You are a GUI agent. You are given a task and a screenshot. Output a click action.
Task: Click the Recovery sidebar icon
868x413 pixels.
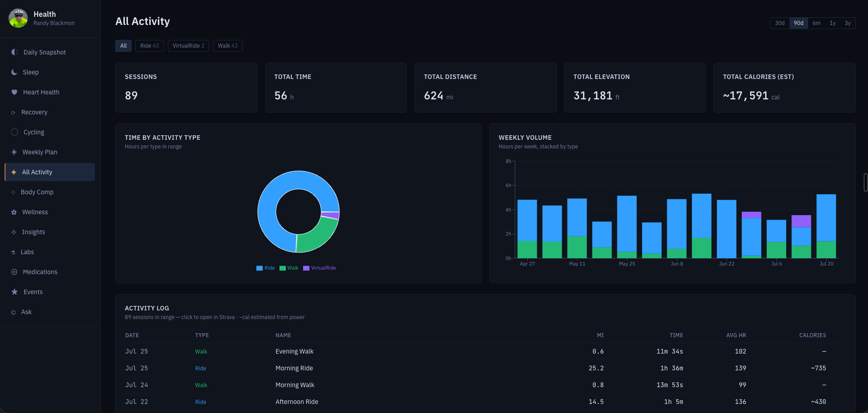click(13, 113)
